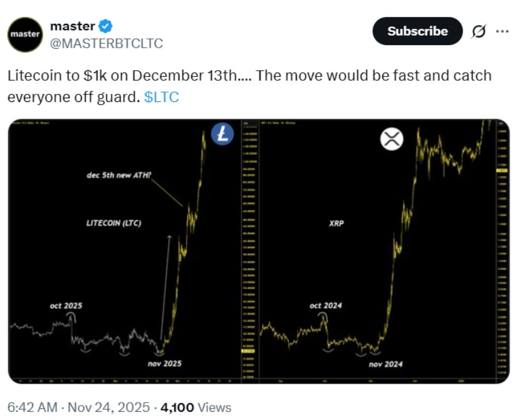The image size is (517, 420).
Task: Click the 4,100 Views count
Action: tap(196, 407)
